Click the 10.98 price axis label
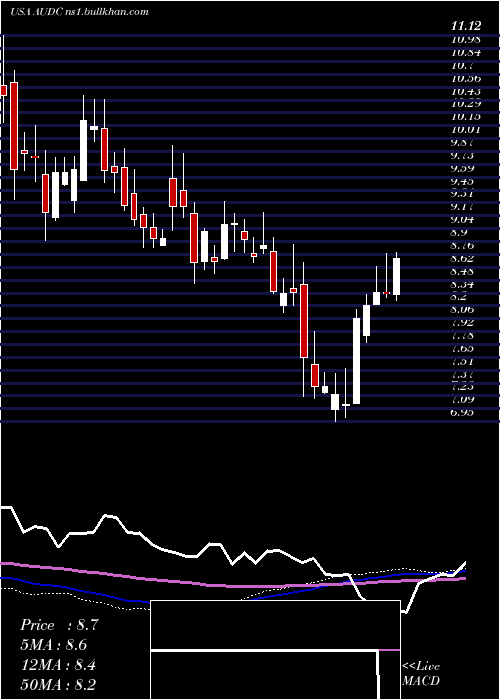Viewport: 500px width, 700px height. coord(466,40)
